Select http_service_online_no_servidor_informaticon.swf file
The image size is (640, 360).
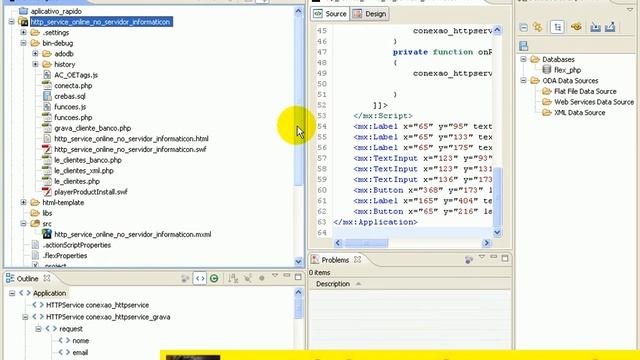(130, 149)
